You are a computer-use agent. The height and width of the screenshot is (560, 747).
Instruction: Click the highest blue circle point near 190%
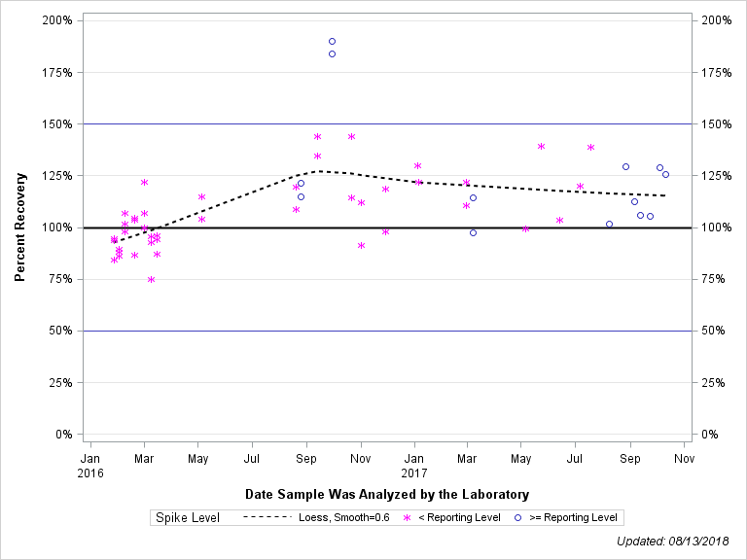point(332,42)
